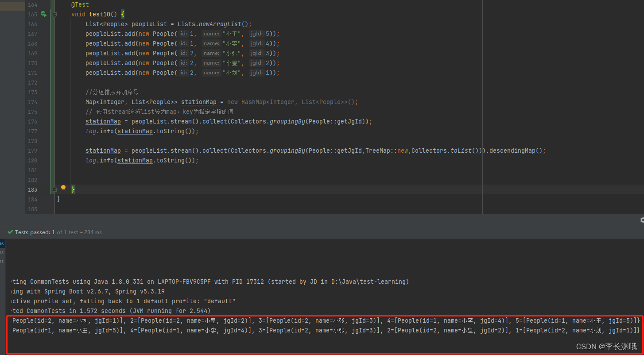Viewport: 644px width, 355px height.
Task: Click the comment about stream流将list转为map
Action: tap(159, 112)
